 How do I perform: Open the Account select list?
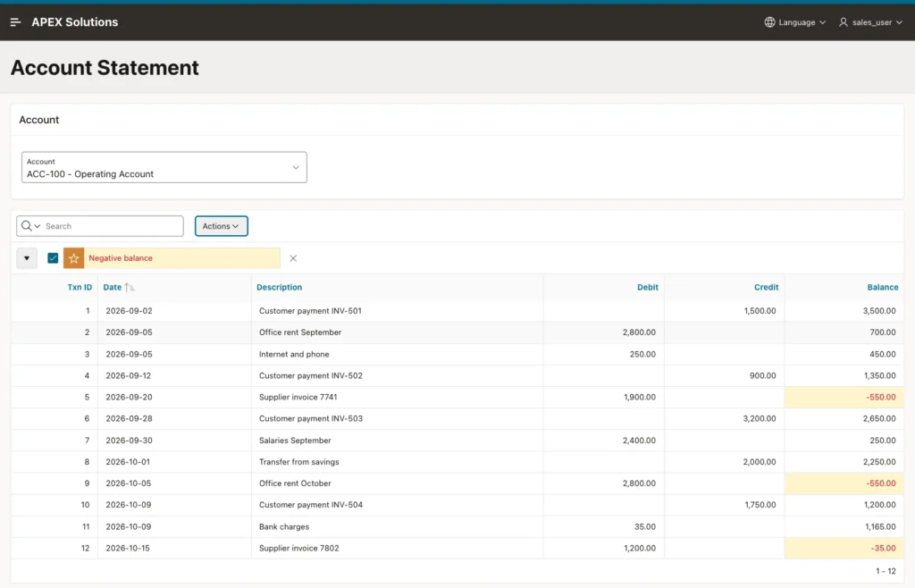tap(164, 167)
